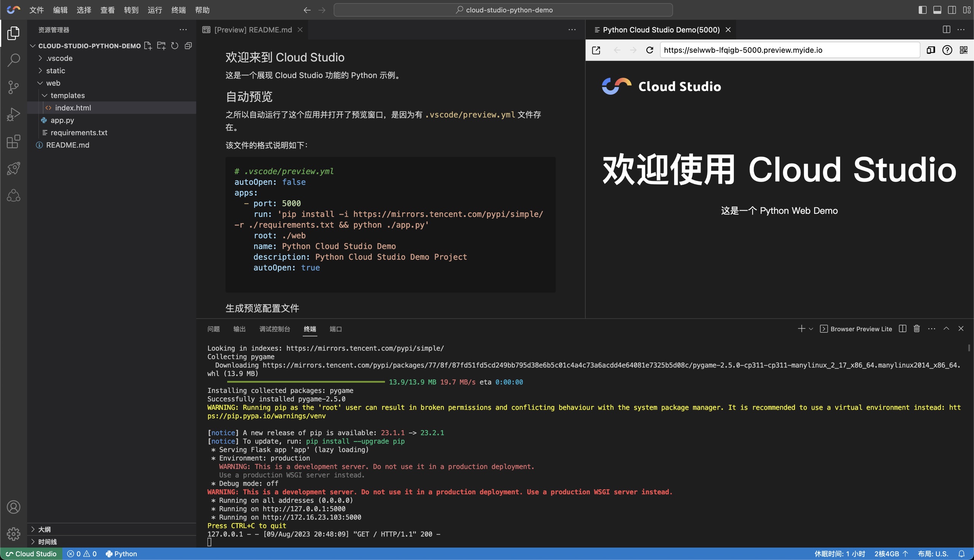
Task: Switch to the 调试控制台 panel tab
Action: coord(275,329)
